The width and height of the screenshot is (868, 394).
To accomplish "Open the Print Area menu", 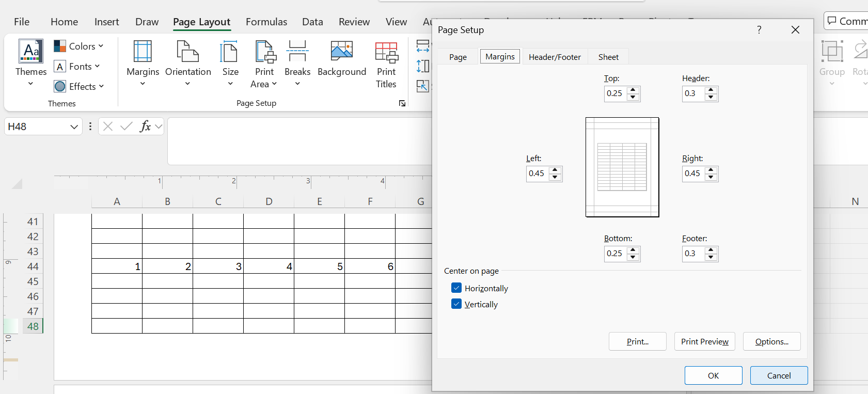I will point(264,65).
